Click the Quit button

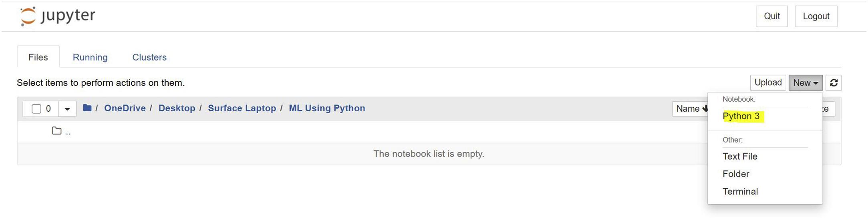[x=771, y=16]
